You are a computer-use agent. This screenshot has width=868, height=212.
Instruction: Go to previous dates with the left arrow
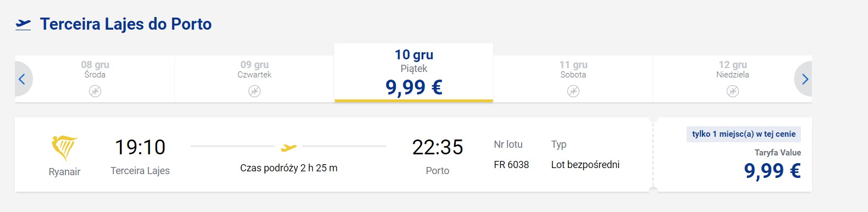click(23, 79)
